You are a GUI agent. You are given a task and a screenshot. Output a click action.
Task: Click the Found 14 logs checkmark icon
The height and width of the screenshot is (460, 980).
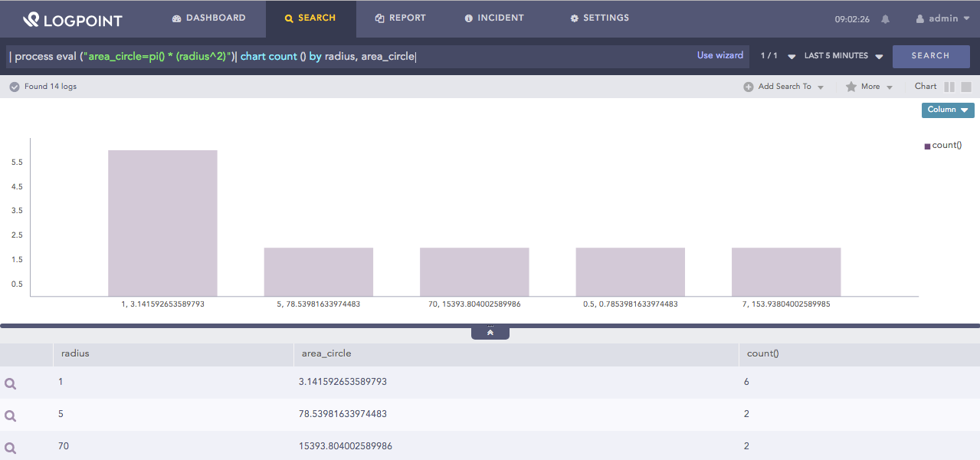[x=15, y=87]
